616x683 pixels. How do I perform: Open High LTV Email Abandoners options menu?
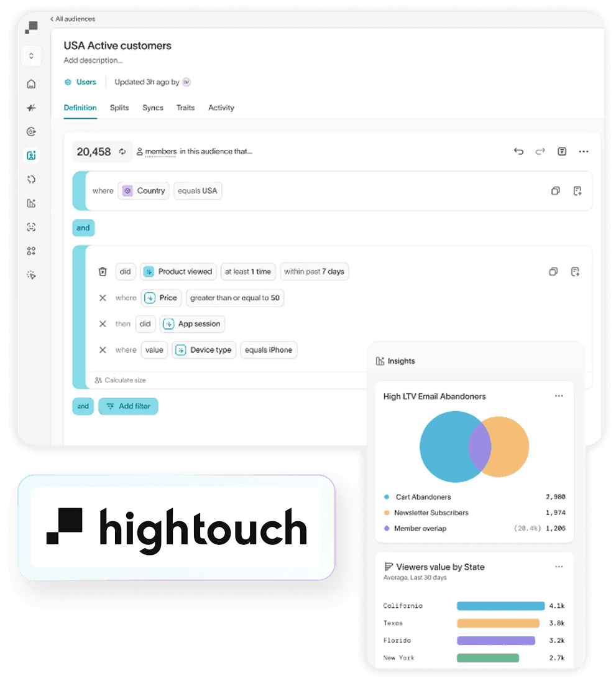tap(559, 396)
